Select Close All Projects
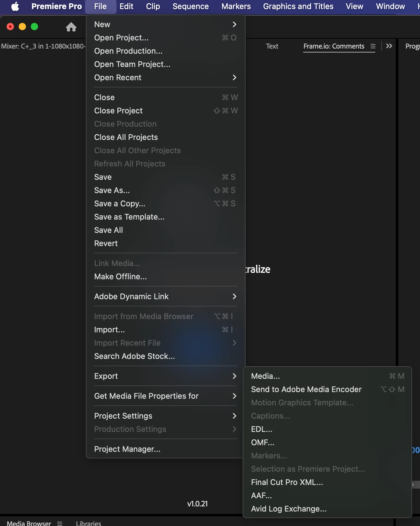Image resolution: width=420 pixels, height=526 pixels. click(165, 137)
